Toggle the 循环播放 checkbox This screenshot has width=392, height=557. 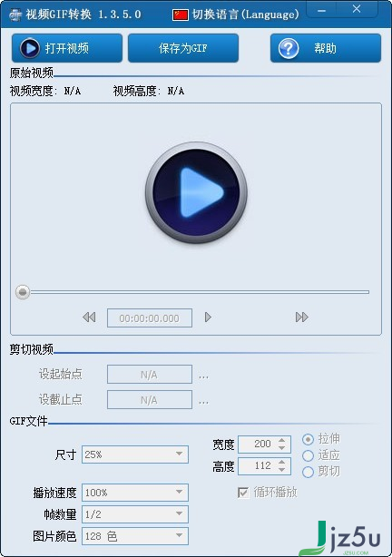pos(243,493)
